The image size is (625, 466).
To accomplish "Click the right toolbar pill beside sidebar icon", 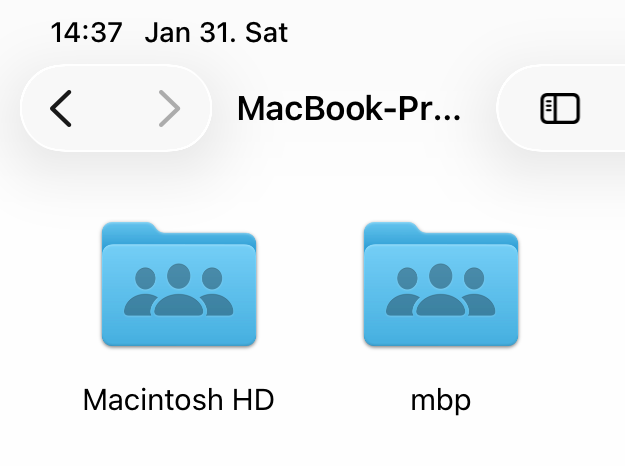I will click(605, 108).
